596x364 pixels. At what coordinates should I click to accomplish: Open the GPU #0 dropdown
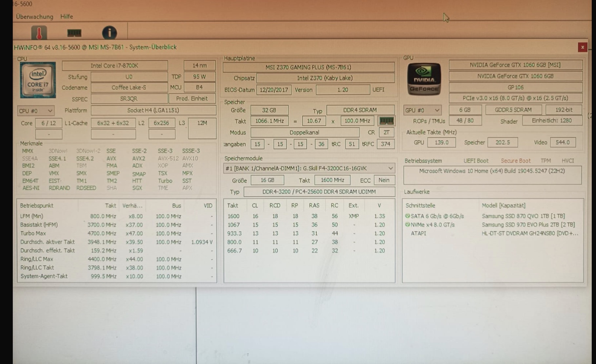coord(422,110)
